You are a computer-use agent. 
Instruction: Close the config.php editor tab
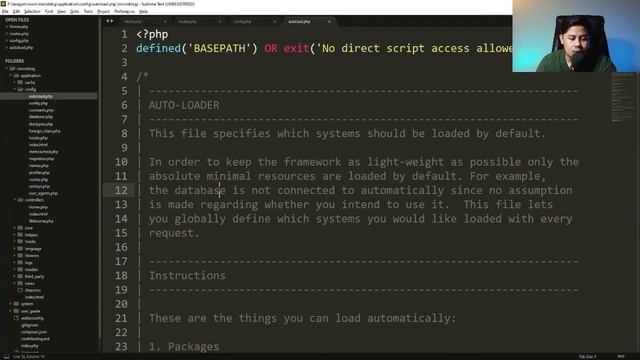(x=275, y=22)
